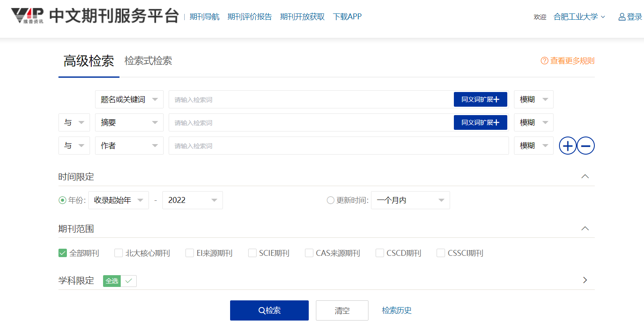The height and width of the screenshot is (326, 644).
Task: Check the CAS来源期刊 checkbox
Action: [x=309, y=253]
